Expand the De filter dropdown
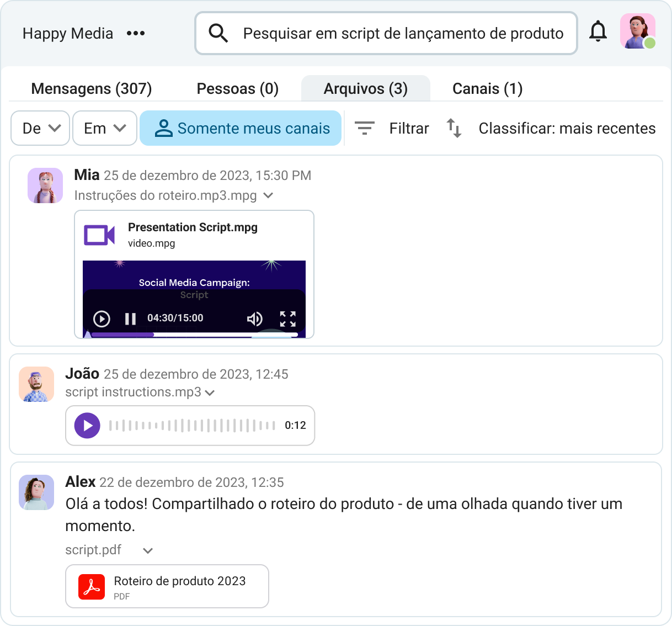The image size is (672, 626). tap(40, 128)
